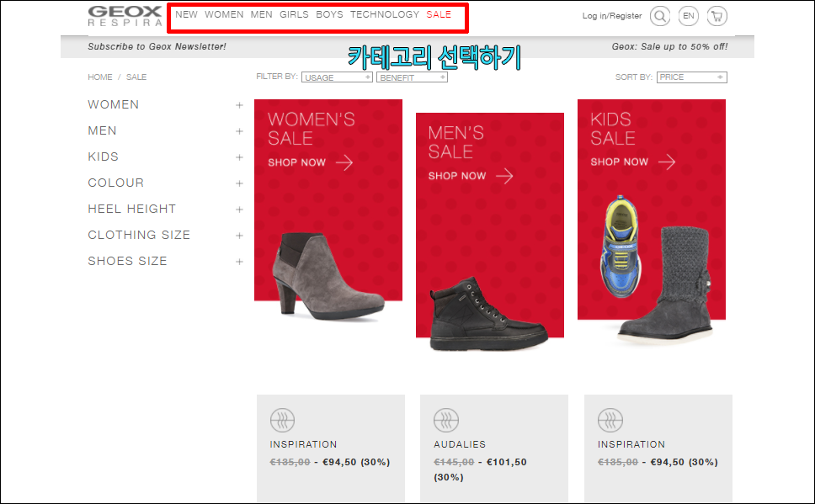Viewport: 815px width, 504px height.
Task: Open the red SALE menu item
Action: [439, 14]
